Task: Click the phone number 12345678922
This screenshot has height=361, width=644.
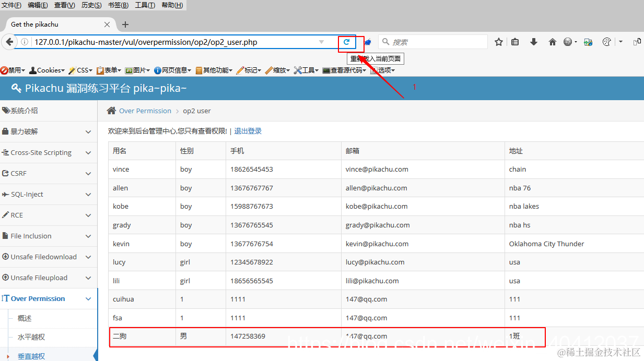Action: (252, 262)
